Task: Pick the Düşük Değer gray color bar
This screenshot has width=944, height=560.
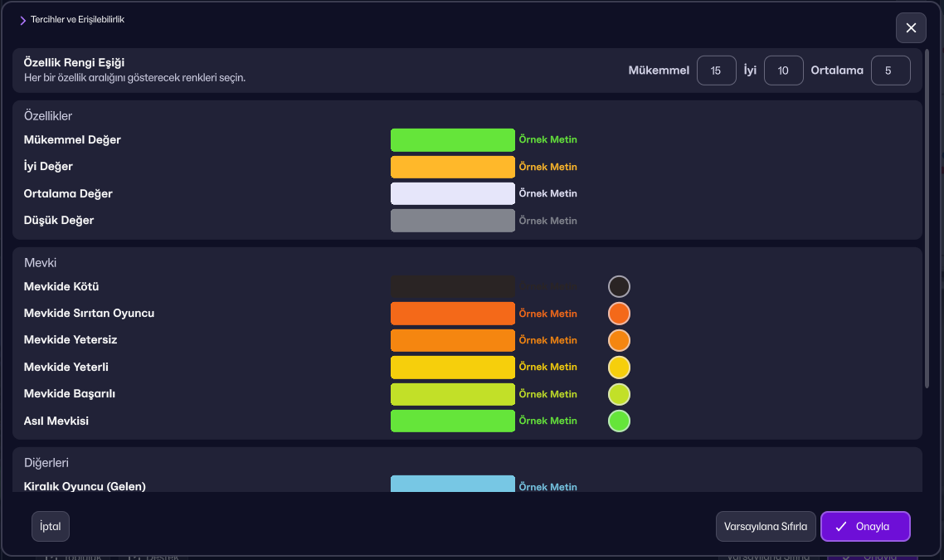Action: (453, 221)
